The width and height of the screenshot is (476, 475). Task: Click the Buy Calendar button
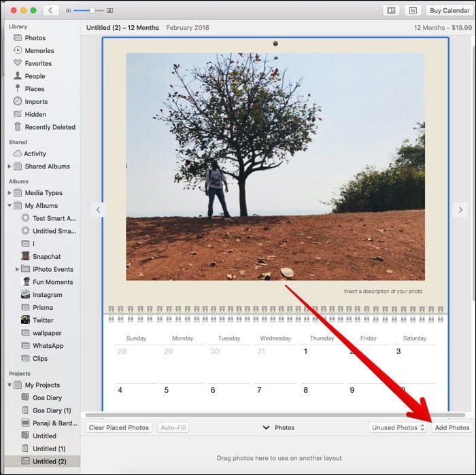pyautogui.click(x=449, y=10)
